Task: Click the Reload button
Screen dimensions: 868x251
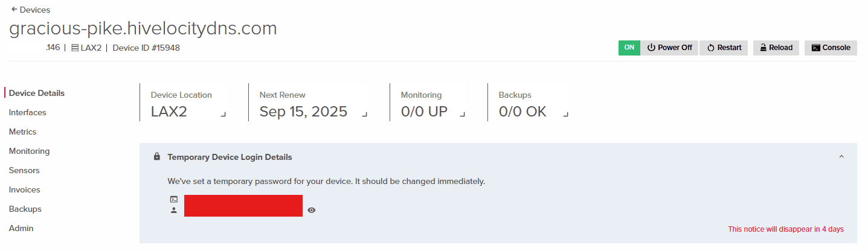Action: [776, 48]
